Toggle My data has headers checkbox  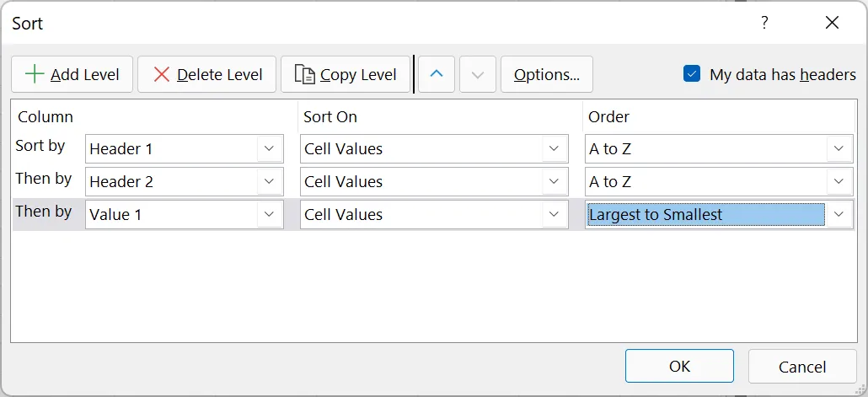(x=692, y=74)
